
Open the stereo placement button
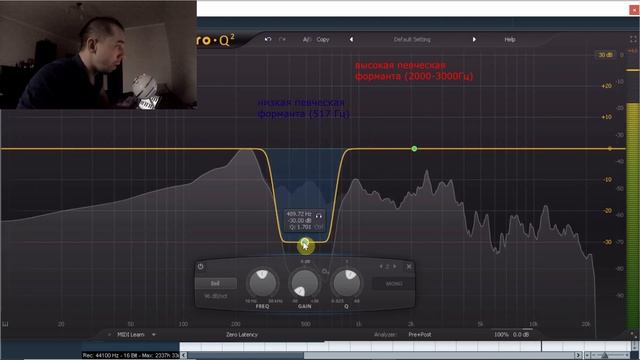(x=394, y=283)
